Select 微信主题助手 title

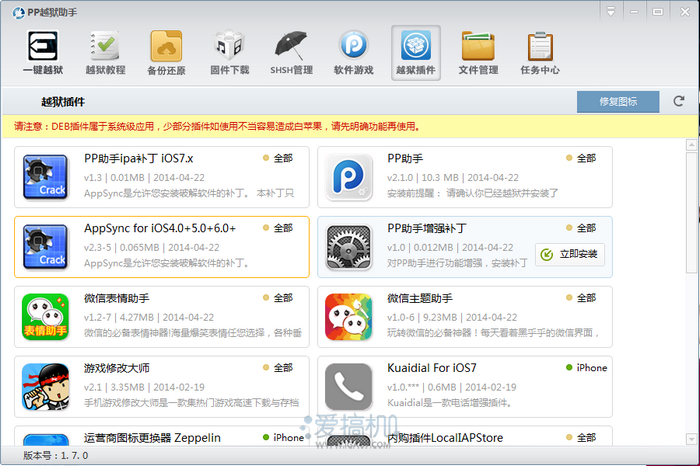click(420, 298)
